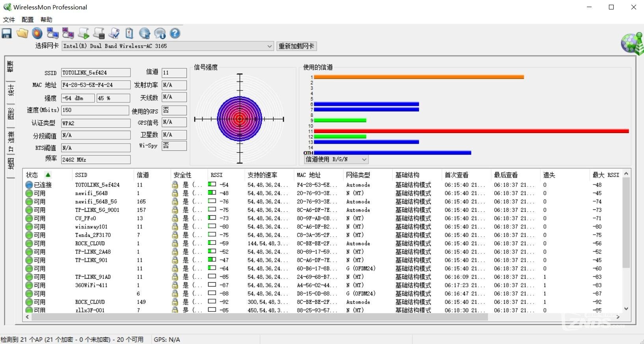Click the lock icon in newifi_564B row
644x344 pixels.
point(175,193)
